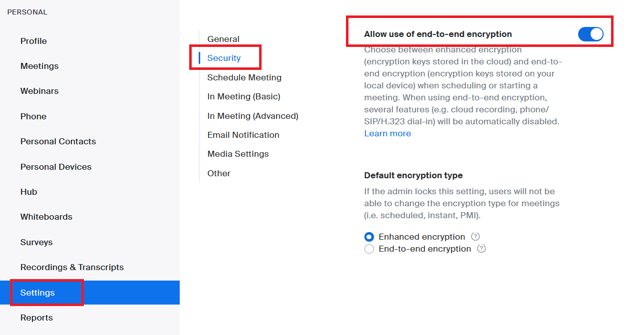The image size is (644, 335).
Task: Open the Reports section
Action: [36, 318]
